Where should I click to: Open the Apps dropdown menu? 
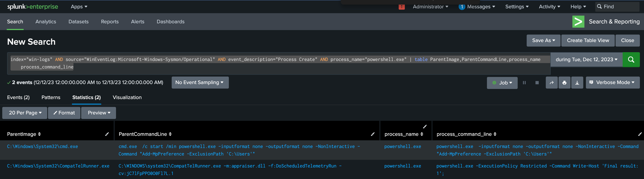[x=79, y=7]
